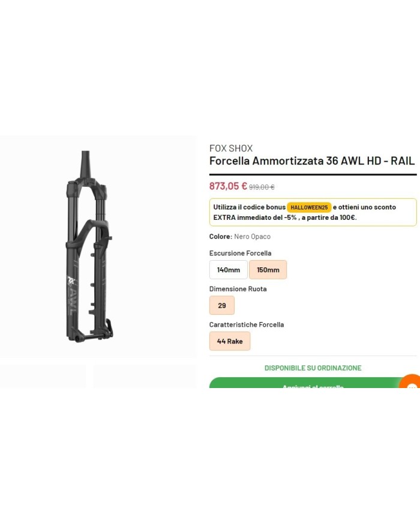Click the Caratteristiche Forcella section label

point(245,324)
